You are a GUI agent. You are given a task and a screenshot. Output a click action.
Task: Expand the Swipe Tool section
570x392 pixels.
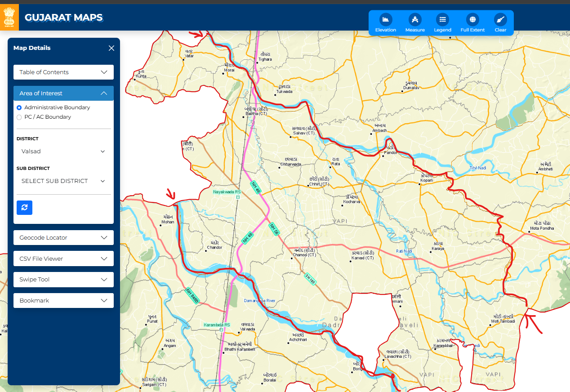pos(63,279)
